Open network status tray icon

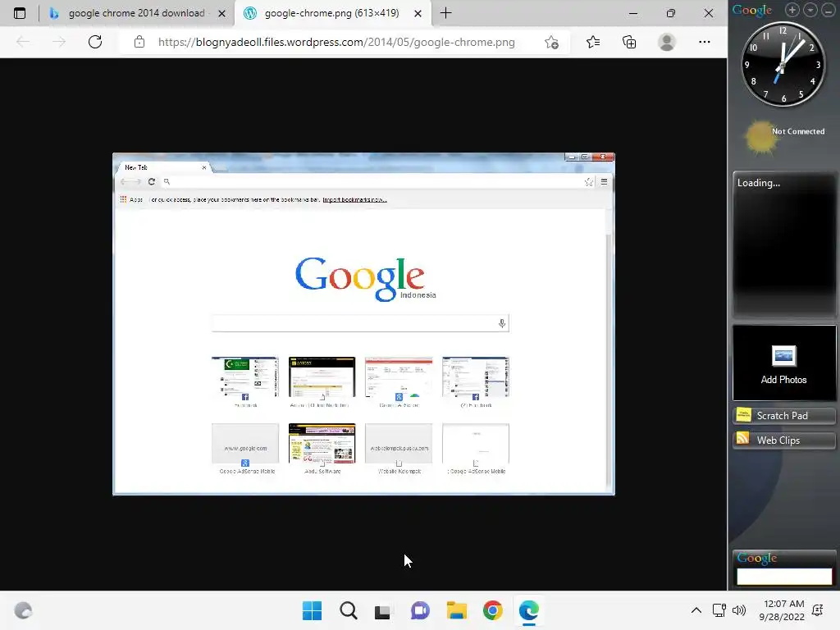coord(719,610)
